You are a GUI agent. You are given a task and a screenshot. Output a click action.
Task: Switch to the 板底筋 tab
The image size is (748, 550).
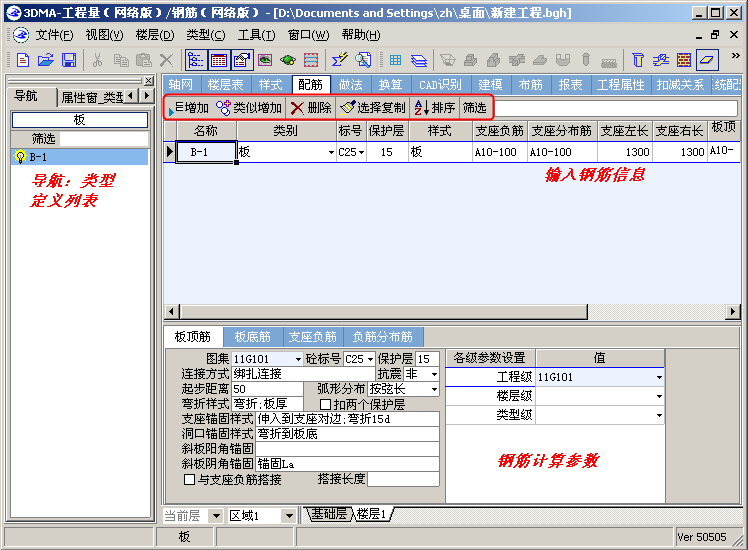click(x=252, y=337)
